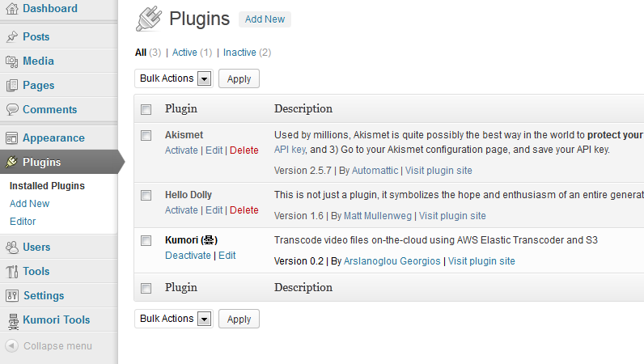This screenshot has width=644, height=364.
Task: Click Add New button beside Plugins heading
Action: (265, 19)
